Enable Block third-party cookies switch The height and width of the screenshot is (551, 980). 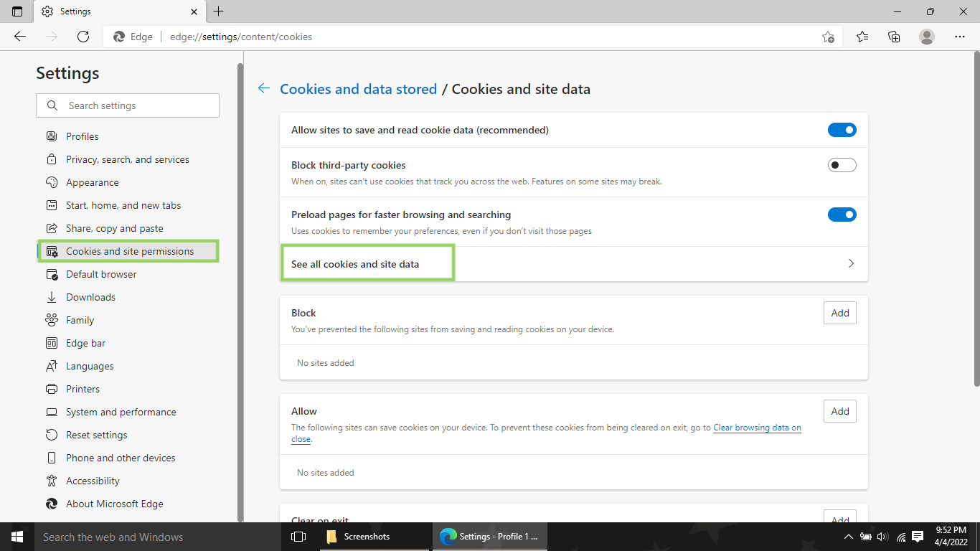842,165
